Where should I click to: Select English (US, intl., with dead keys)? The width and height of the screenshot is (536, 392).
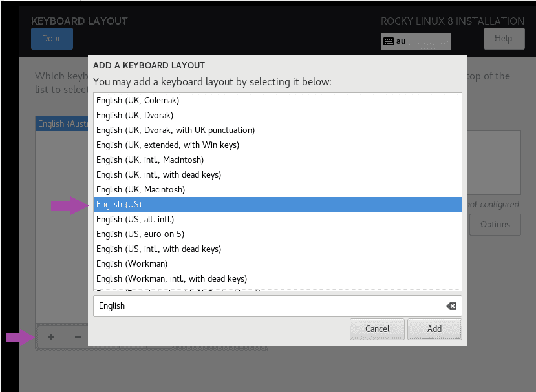277,249
